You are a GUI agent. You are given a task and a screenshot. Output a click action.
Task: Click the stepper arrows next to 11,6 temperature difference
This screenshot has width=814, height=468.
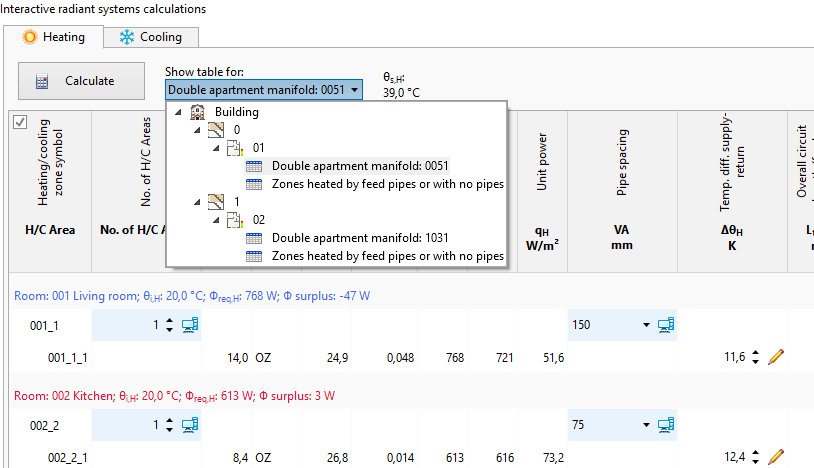click(755, 356)
